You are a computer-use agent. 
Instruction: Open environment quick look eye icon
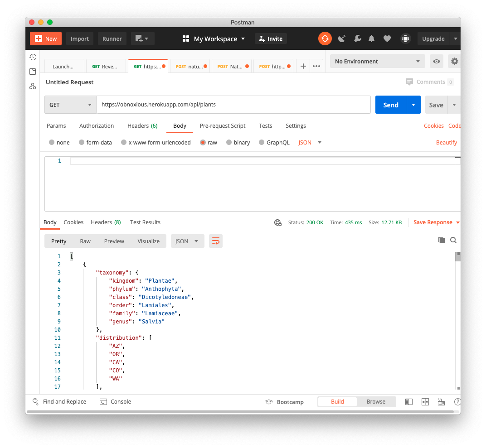point(437,61)
